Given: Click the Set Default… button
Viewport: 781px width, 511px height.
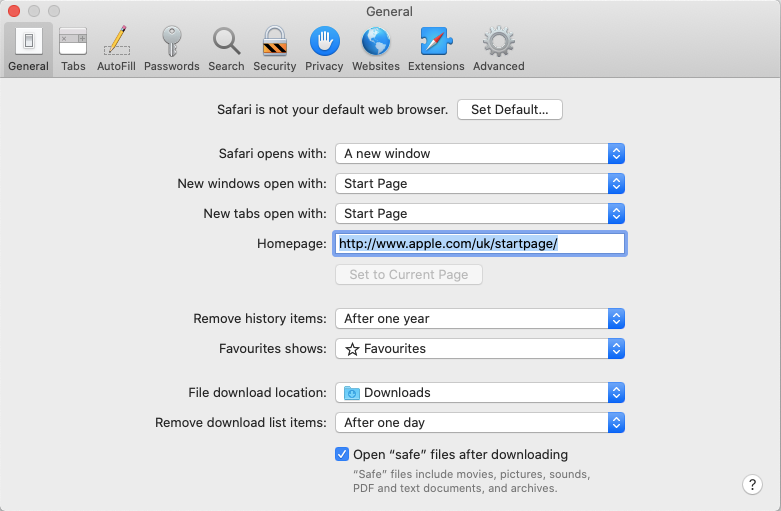Looking at the screenshot, I should (x=510, y=110).
